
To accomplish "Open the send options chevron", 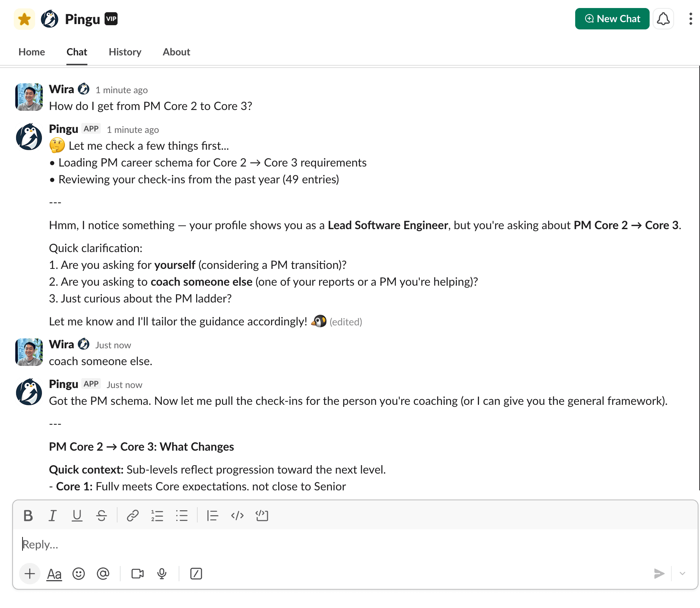I will click(x=682, y=574).
